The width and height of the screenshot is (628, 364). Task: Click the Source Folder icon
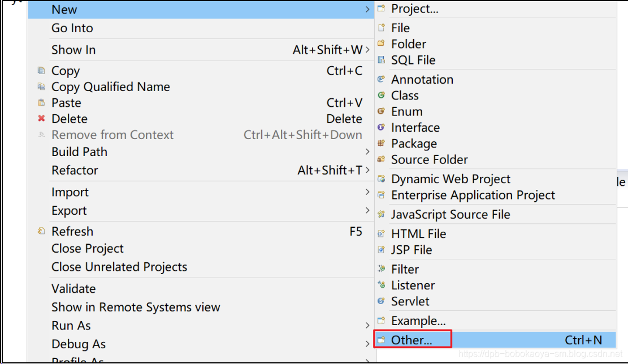coord(382,159)
